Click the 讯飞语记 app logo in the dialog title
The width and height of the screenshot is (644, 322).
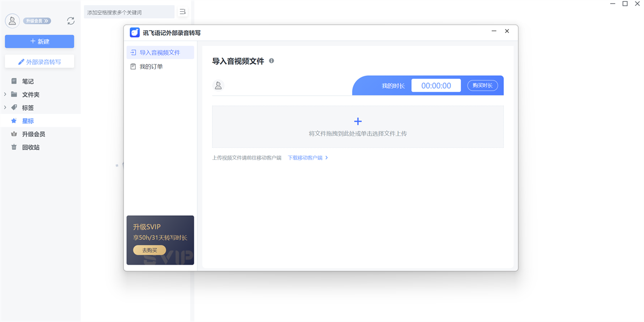(x=135, y=33)
